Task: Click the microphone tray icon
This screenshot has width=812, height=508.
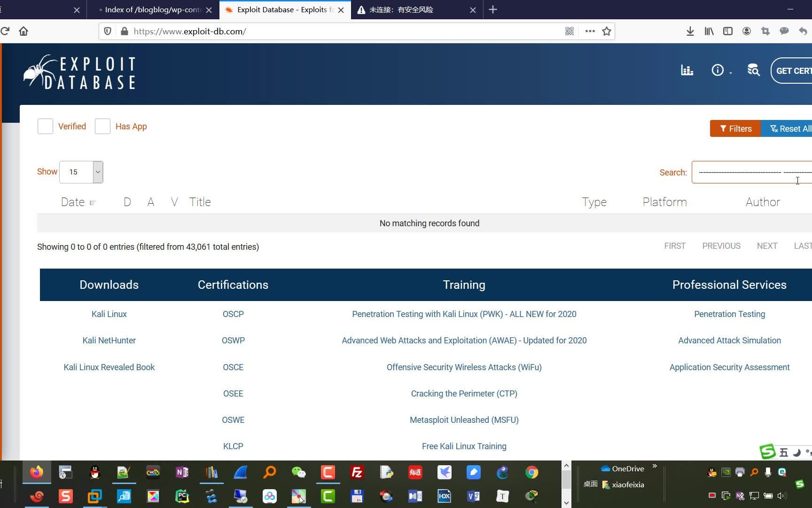Action: tap(768, 472)
